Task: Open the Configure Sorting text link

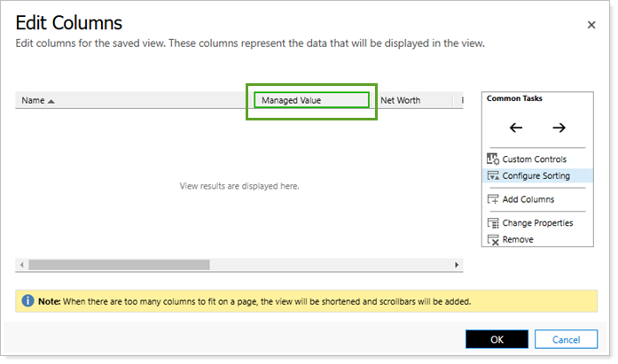Action: [536, 176]
